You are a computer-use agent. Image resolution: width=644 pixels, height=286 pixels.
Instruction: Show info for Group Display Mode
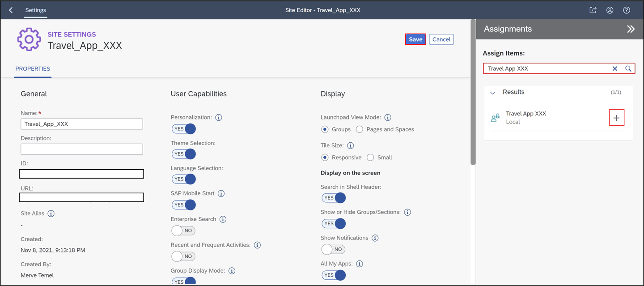(232, 271)
